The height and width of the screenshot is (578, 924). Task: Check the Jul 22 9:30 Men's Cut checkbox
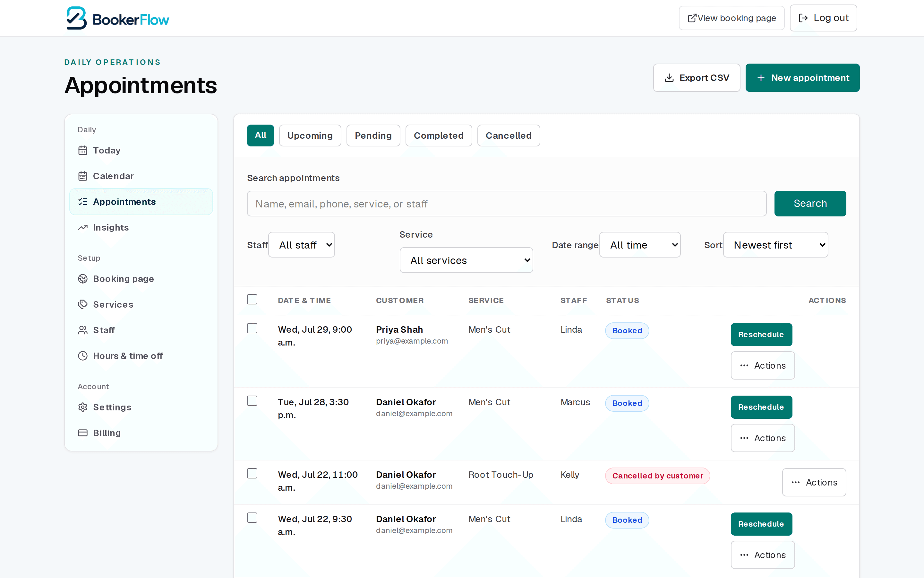tap(252, 518)
